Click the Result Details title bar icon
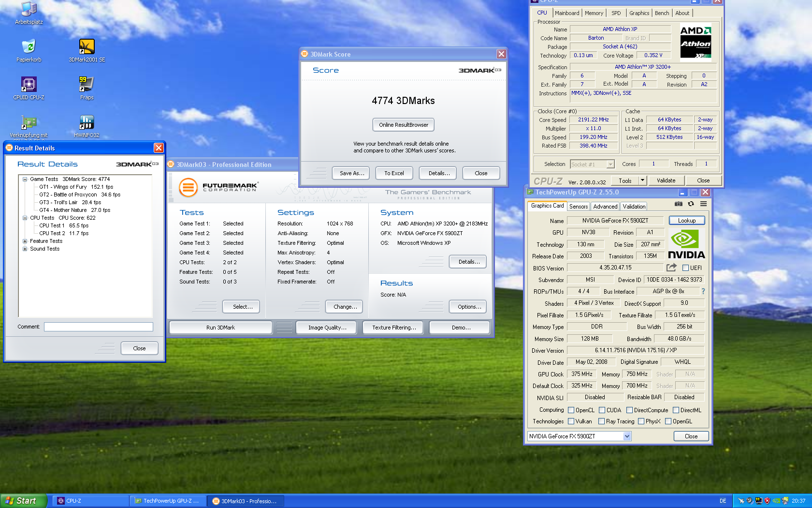This screenshot has height=508, width=812. click(9, 148)
